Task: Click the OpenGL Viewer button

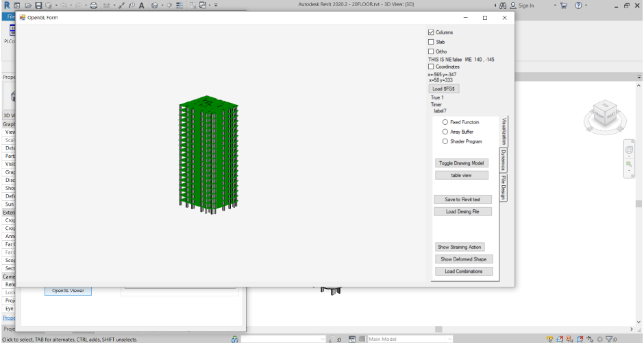Action: (x=68, y=291)
